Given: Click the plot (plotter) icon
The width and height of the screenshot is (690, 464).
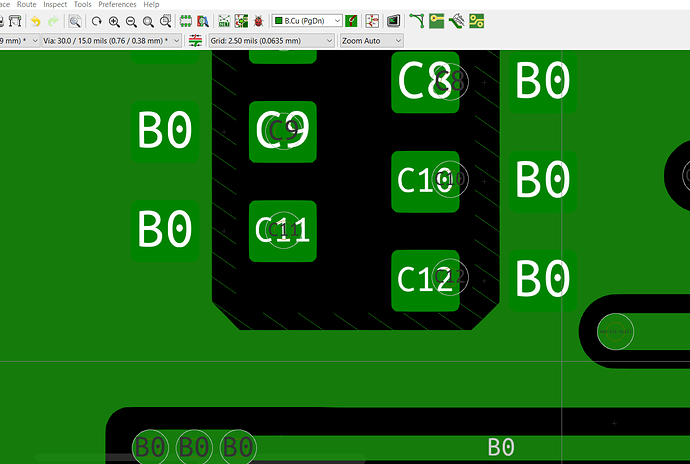Looking at the screenshot, I should (x=16, y=21).
